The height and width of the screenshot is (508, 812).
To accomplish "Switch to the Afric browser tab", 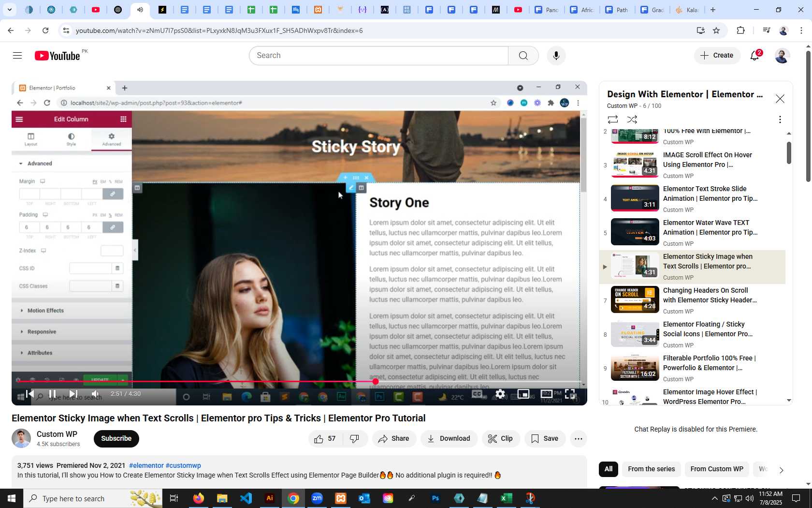I will 581,10.
